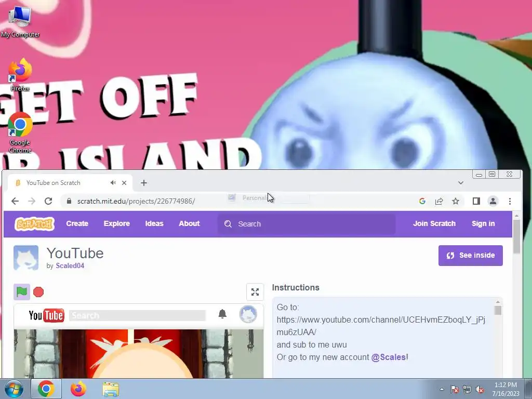Click Chrome in the taskbar
The height and width of the screenshot is (399, 532).
click(x=46, y=389)
